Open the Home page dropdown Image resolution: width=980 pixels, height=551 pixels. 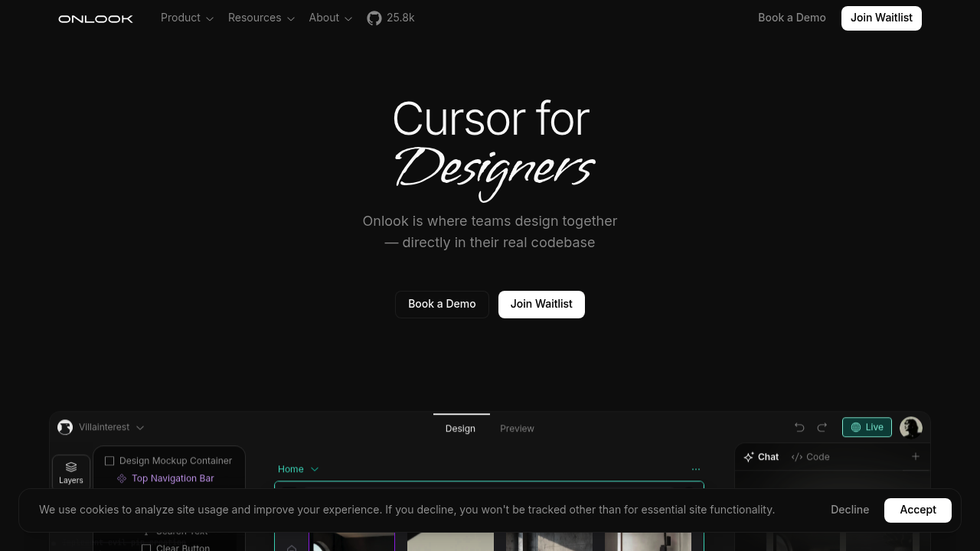(x=298, y=469)
